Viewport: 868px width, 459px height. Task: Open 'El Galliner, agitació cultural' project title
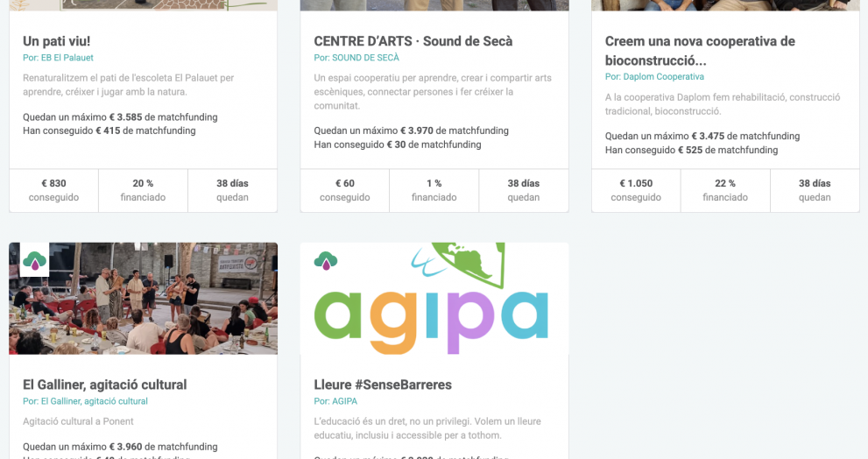[104, 385]
